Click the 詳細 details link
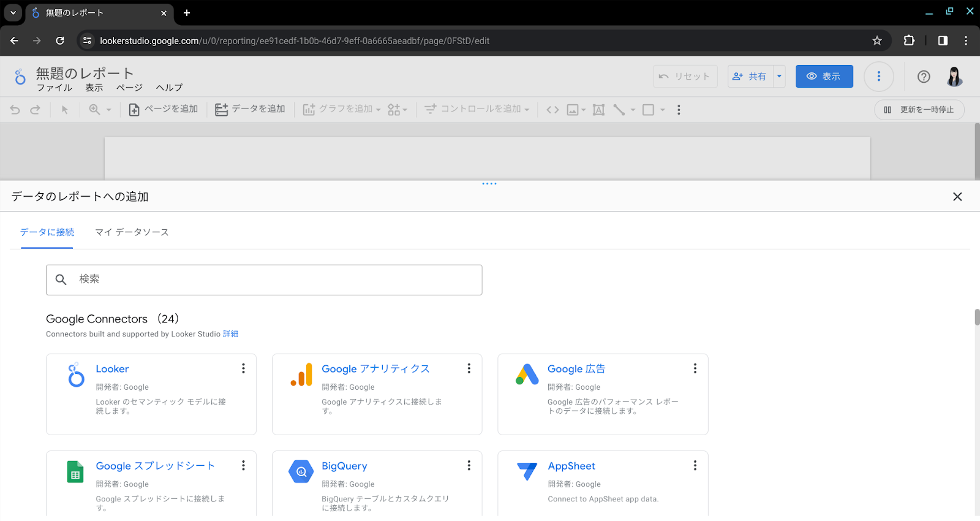 230,334
